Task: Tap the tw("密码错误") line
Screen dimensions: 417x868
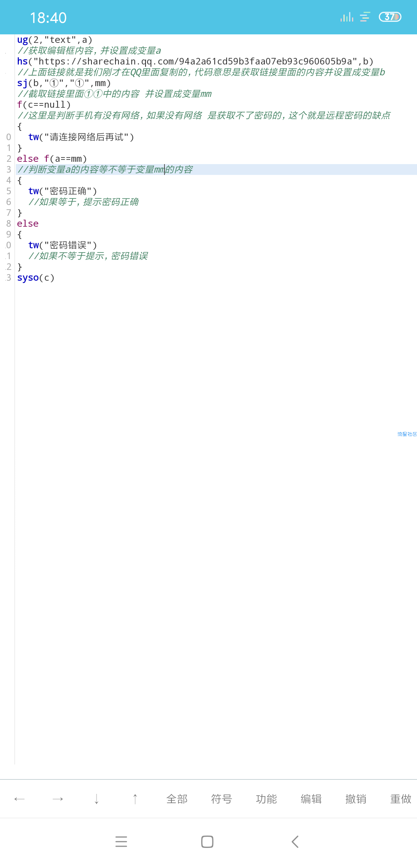Action: coord(63,245)
